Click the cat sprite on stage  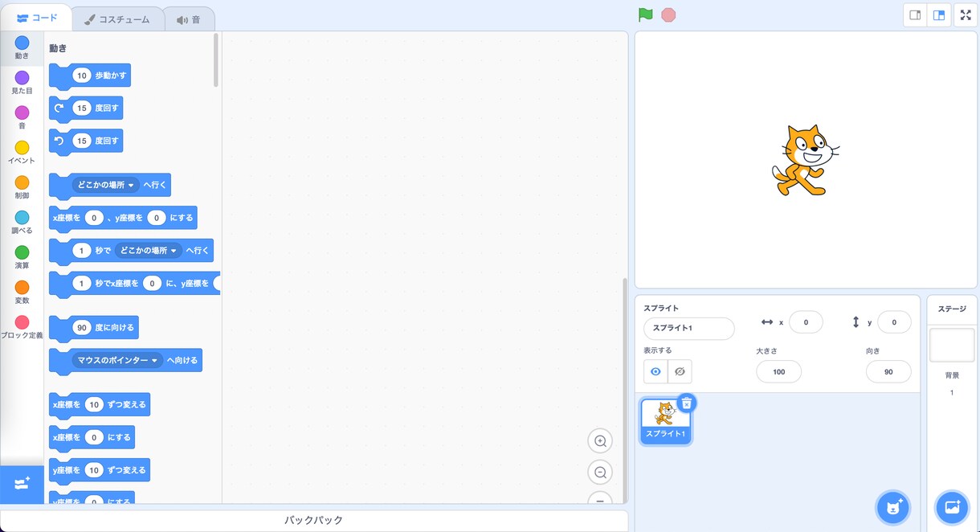coord(804,159)
